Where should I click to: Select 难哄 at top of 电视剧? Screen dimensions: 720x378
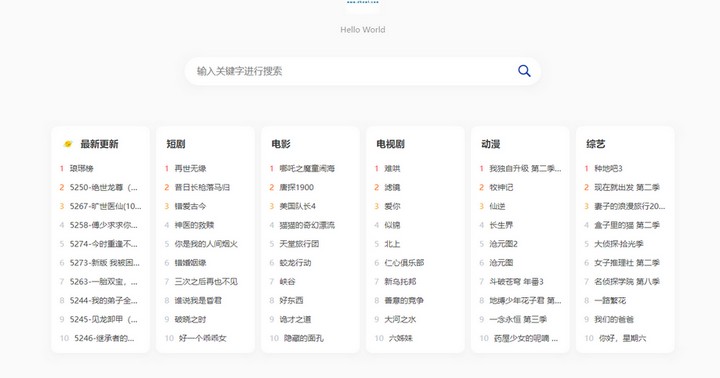393,169
